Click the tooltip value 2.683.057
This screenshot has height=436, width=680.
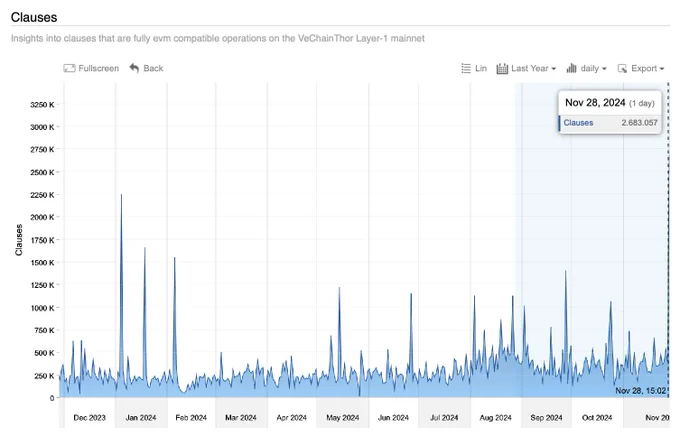[x=639, y=123]
